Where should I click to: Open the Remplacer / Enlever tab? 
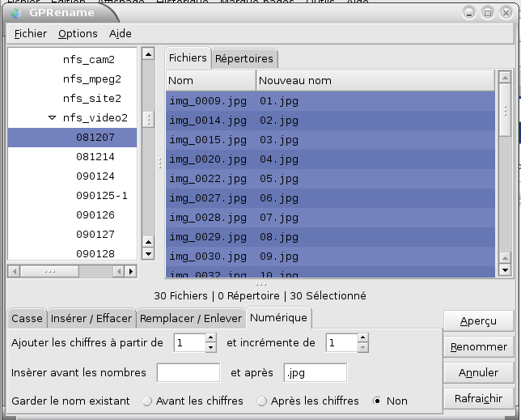click(190, 318)
